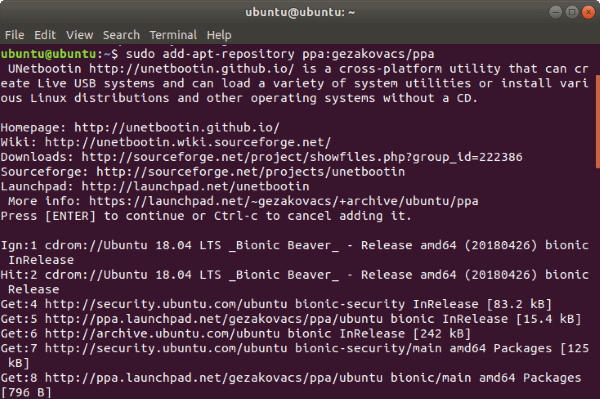
Task: Click the 'Get:8' gezakovacs ppa Packages line
Action: click(x=291, y=378)
